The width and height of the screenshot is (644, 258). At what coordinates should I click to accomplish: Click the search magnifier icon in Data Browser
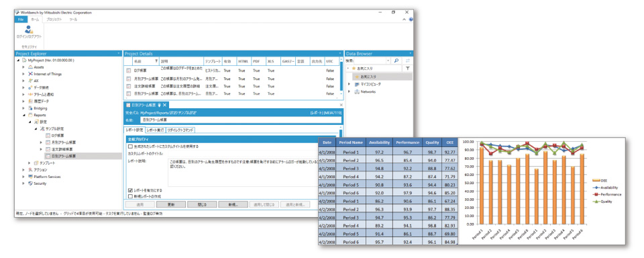396,60
